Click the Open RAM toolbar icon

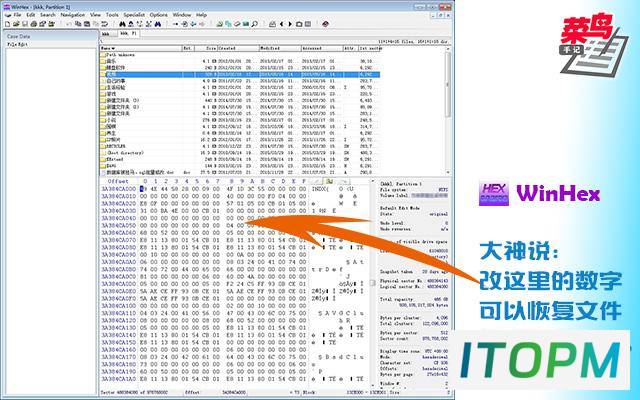246,24
